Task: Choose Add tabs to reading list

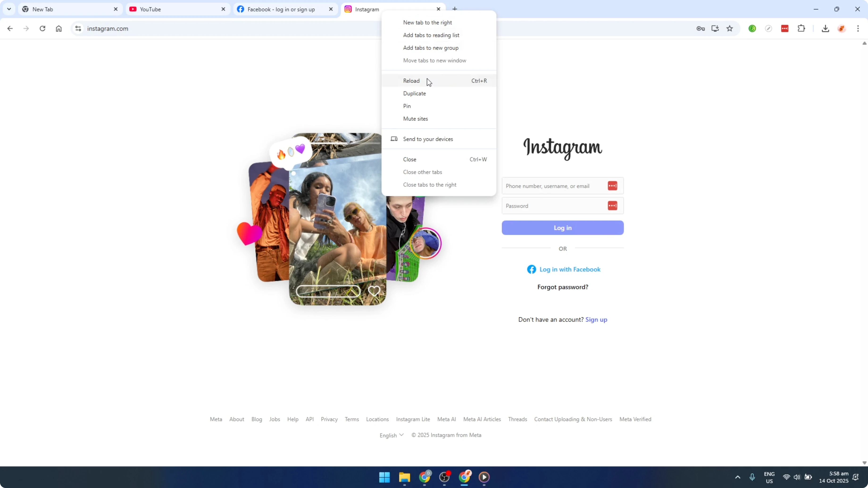Action: pyautogui.click(x=439, y=35)
